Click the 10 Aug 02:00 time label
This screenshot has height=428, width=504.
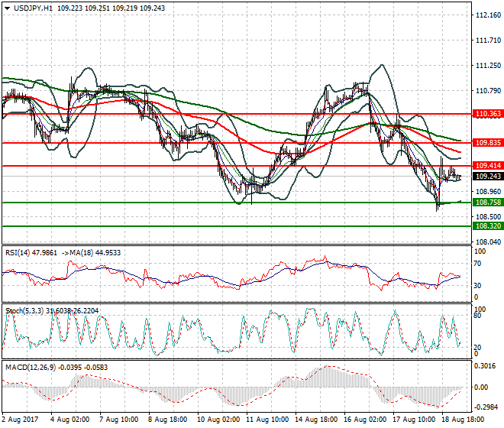point(221,420)
